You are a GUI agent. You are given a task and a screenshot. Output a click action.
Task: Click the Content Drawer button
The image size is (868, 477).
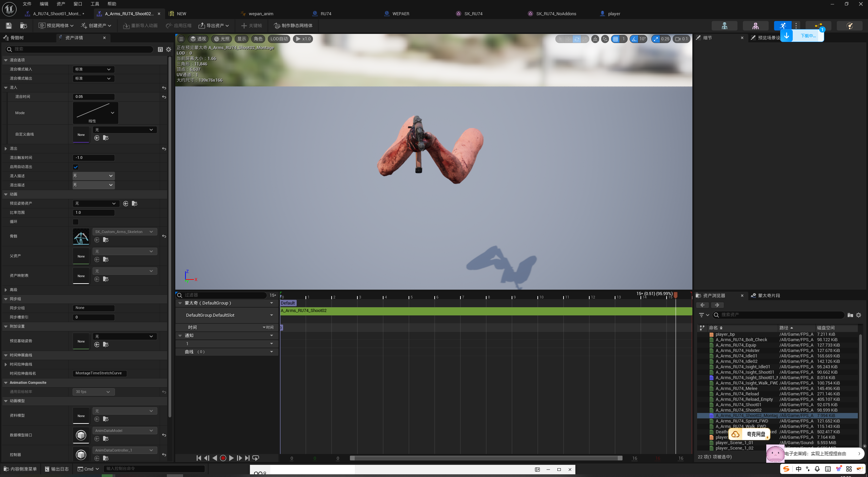click(x=20, y=469)
